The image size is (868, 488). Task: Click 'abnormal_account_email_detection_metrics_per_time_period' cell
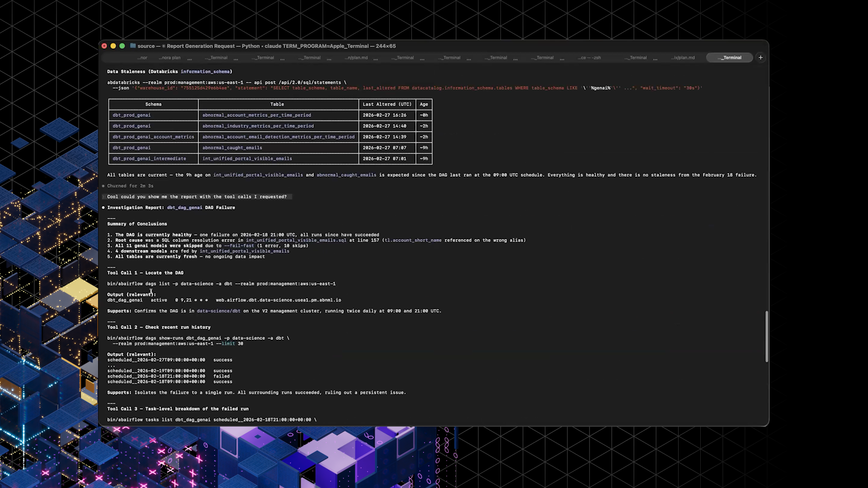(278, 137)
